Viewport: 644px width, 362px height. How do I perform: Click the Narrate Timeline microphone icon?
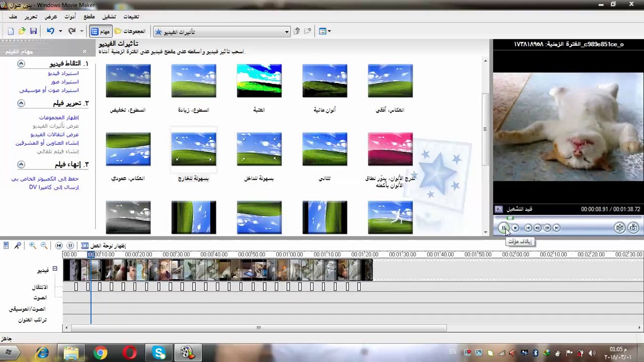click(x=18, y=245)
